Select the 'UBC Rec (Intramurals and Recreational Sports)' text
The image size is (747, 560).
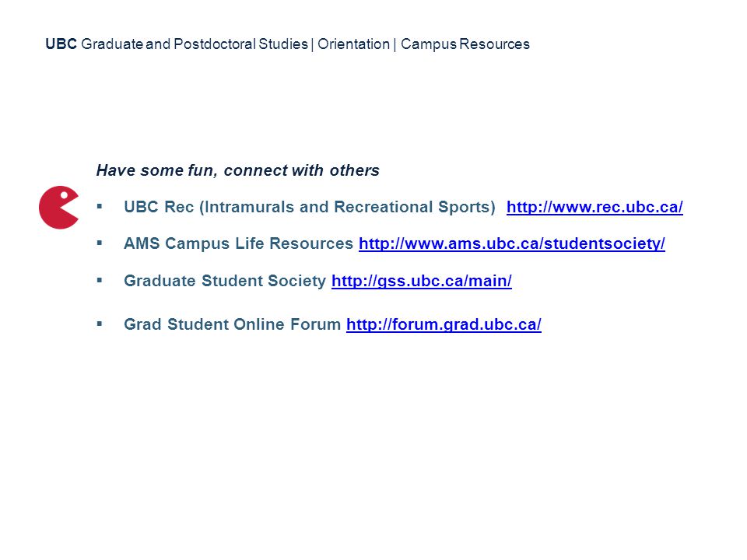310,207
